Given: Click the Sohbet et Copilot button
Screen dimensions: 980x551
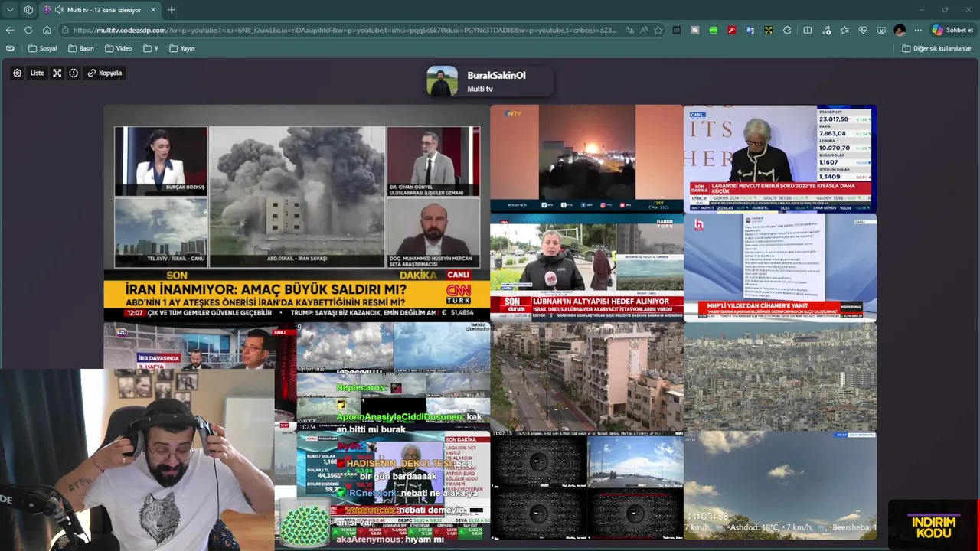Looking at the screenshot, I should pos(952,30).
